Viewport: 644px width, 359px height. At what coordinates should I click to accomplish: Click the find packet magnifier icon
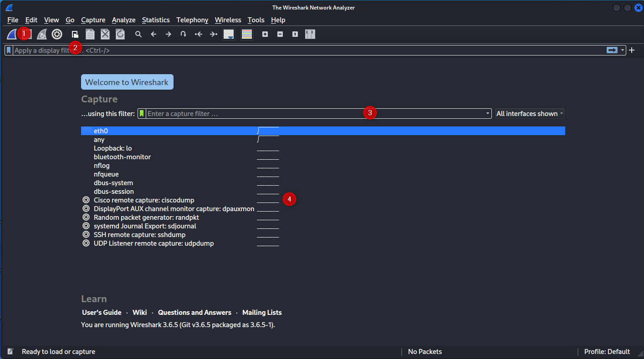(138, 34)
